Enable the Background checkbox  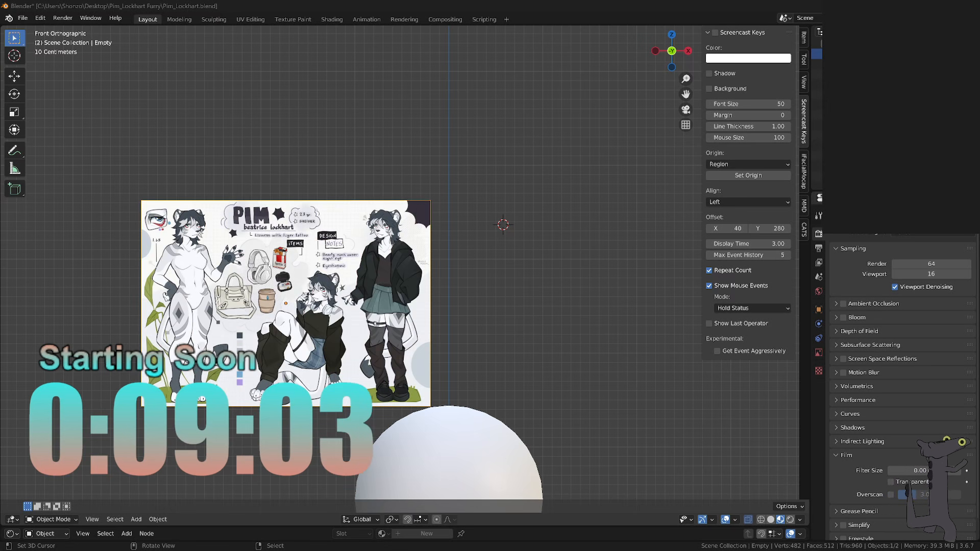tap(709, 89)
